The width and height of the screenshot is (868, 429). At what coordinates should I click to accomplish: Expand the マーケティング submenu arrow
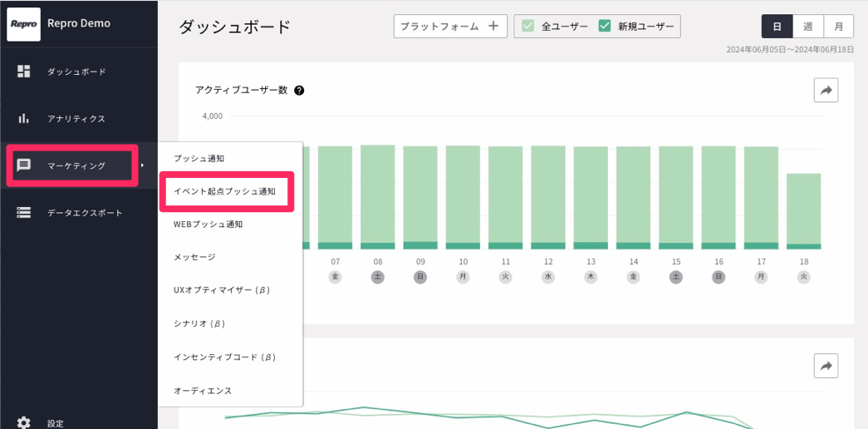[x=143, y=165]
